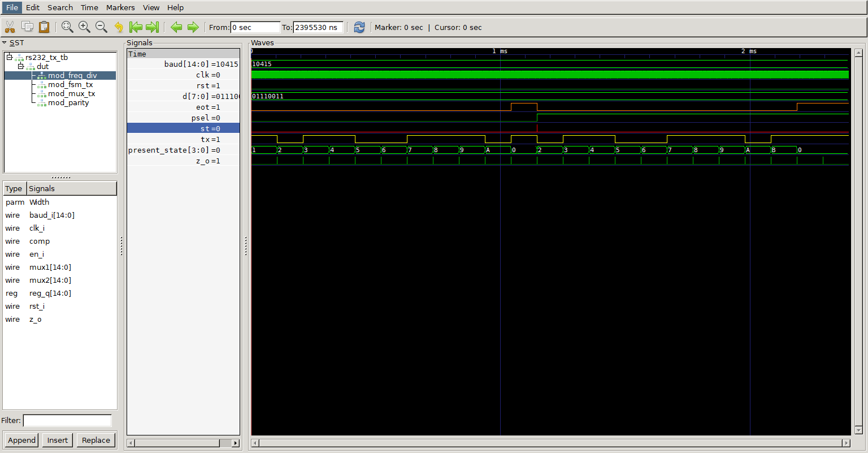
Task: Click the Type column header
Action: pos(14,188)
